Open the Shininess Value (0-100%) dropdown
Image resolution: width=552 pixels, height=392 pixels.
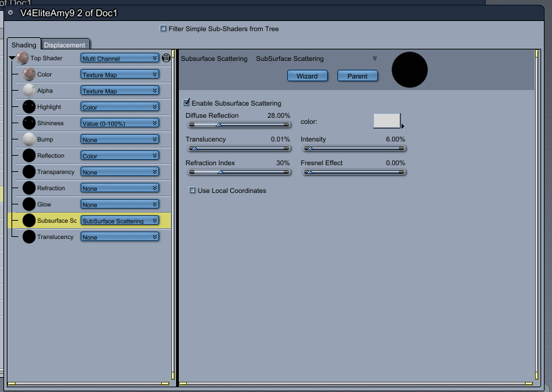(x=120, y=123)
